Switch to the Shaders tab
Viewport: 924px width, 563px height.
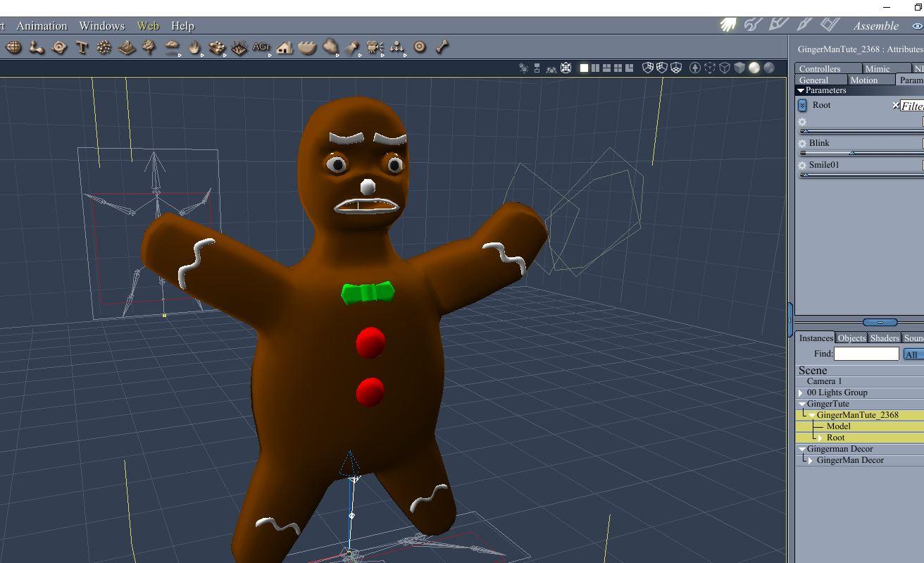point(885,338)
